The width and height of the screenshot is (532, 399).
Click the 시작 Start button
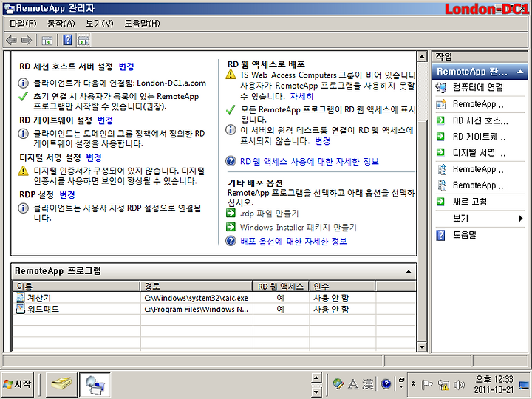pos(17,384)
